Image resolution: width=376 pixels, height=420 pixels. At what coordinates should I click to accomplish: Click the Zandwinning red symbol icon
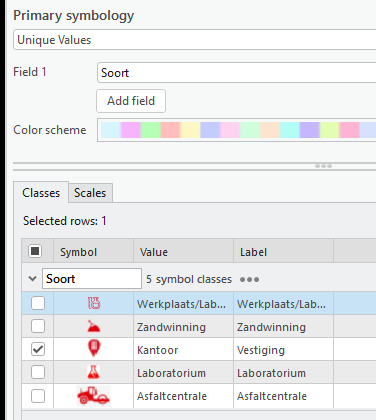94,326
